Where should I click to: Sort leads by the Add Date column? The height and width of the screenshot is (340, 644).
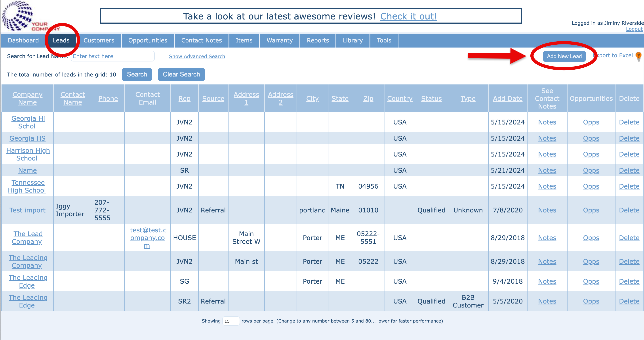coord(507,99)
